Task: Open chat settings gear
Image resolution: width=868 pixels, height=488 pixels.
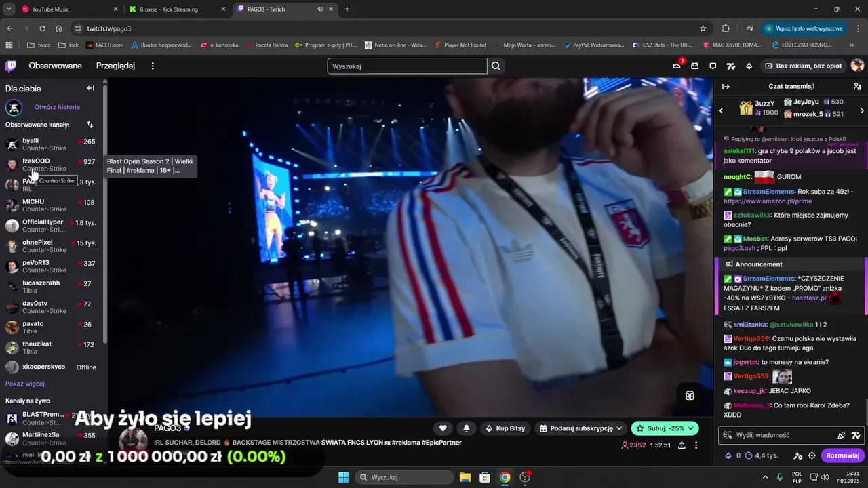Action: pyautogui.click(x=812, y=455)
